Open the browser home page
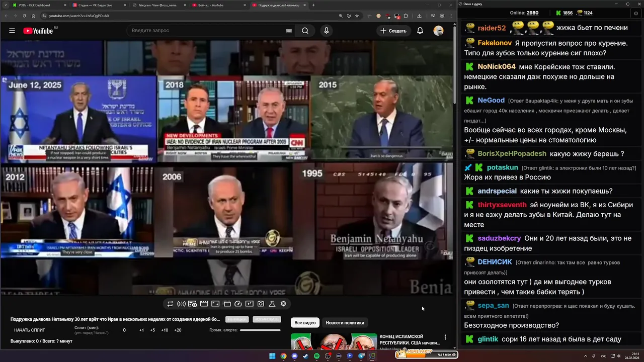644x362 pixels. [34, 16]
